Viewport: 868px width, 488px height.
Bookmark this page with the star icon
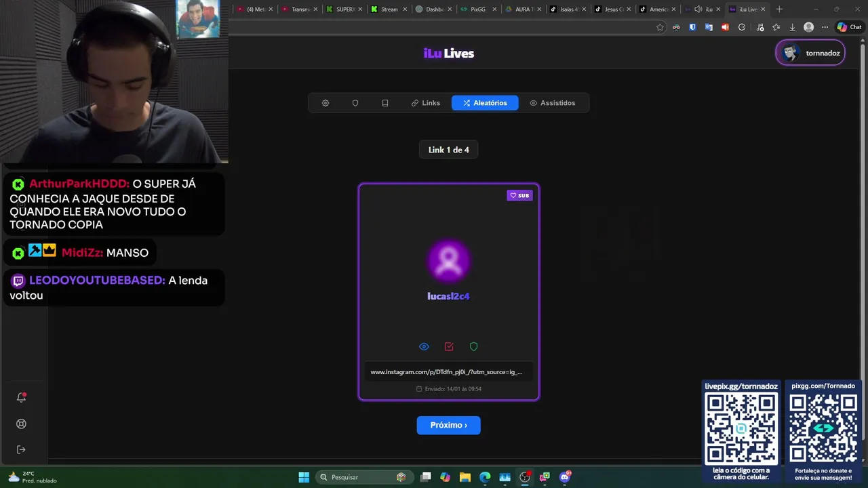pos(660,27)
